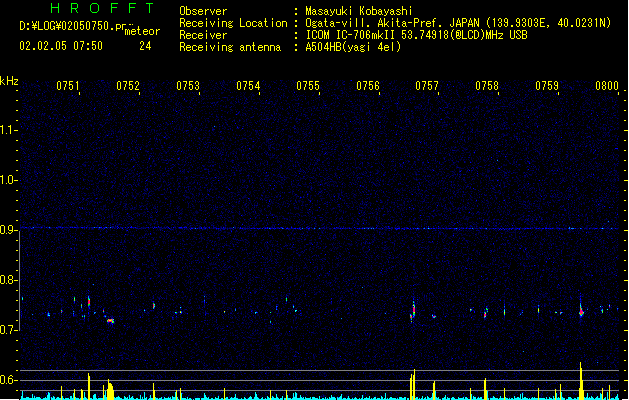The height and width of the screenshot is (400, 629).
Task: Click the 0755 time marker
Action: click(308, 86)
